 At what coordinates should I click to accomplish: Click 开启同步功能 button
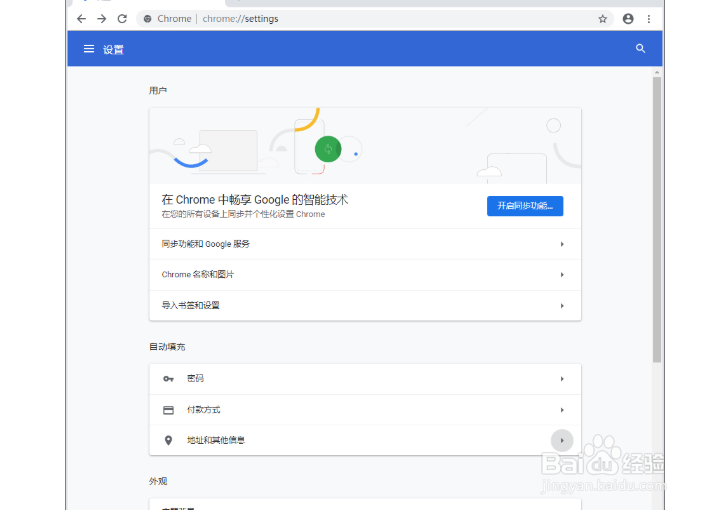click(525, 206)
